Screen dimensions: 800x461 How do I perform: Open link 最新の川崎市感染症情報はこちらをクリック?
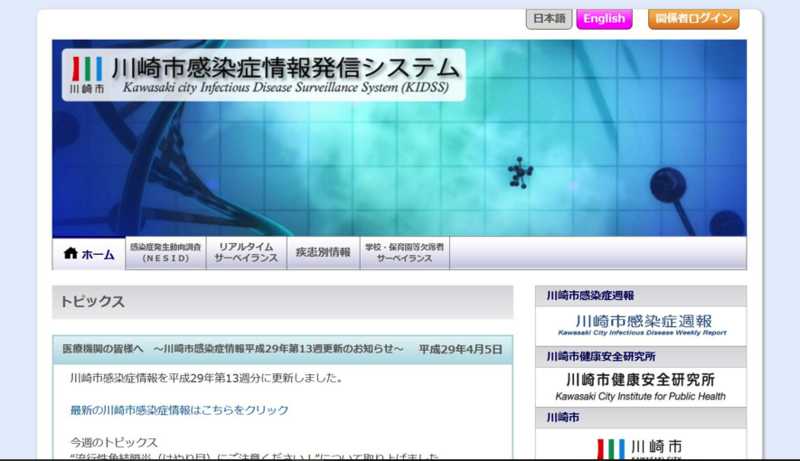179,410
